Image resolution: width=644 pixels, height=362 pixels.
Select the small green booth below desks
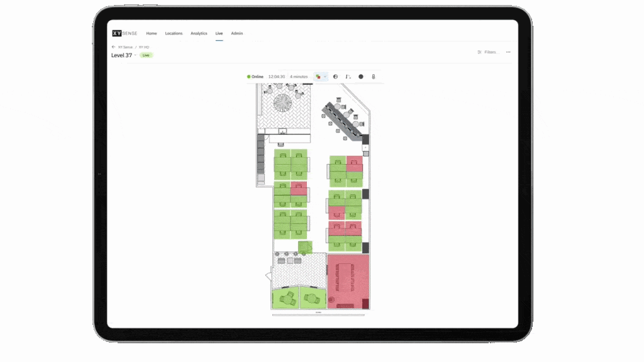[305, 248]
